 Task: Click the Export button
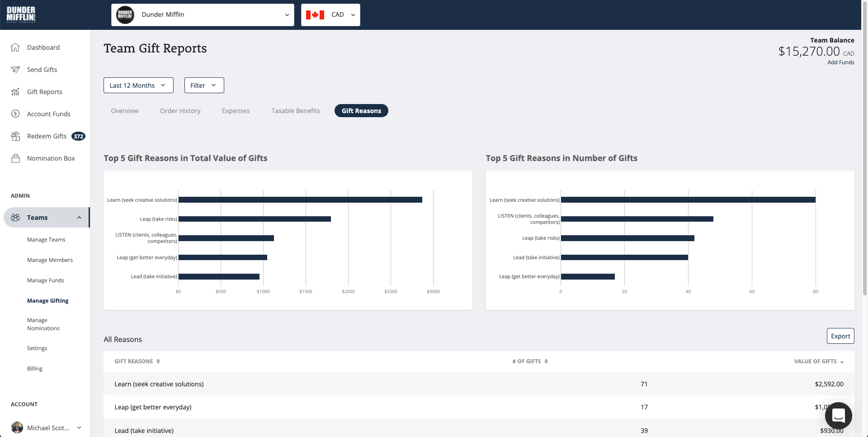click(x=840, y=336)
